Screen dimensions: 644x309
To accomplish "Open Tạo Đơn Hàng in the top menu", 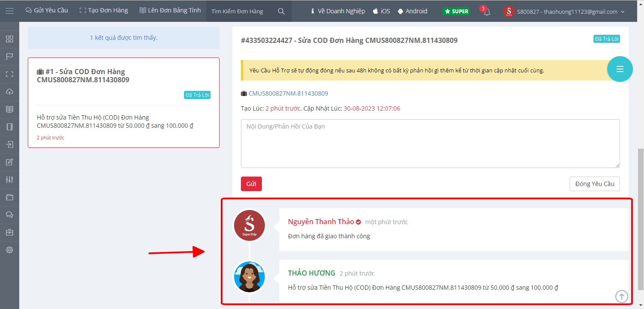I will tap(104, 11).
